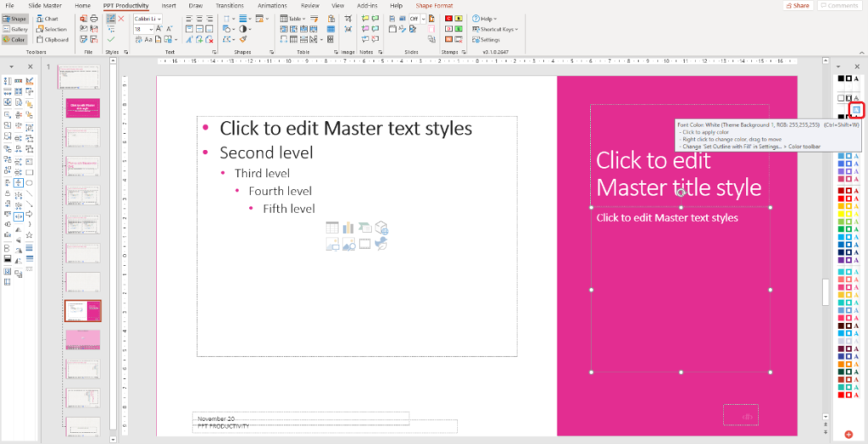Image resolution: width=868 pixels, height=444 pixels.
Task: Open the Transitions tab
Action: (229, 5)
